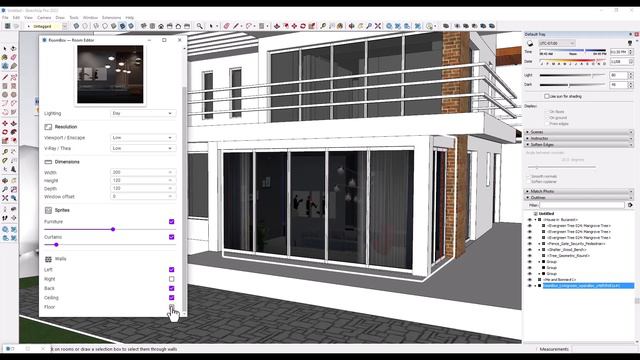
Task: Click the Height value field
Action: [x=143, y=180]
